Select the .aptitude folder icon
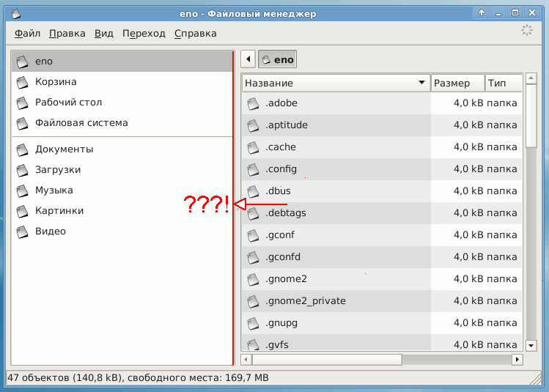 (x=253, y=125)
